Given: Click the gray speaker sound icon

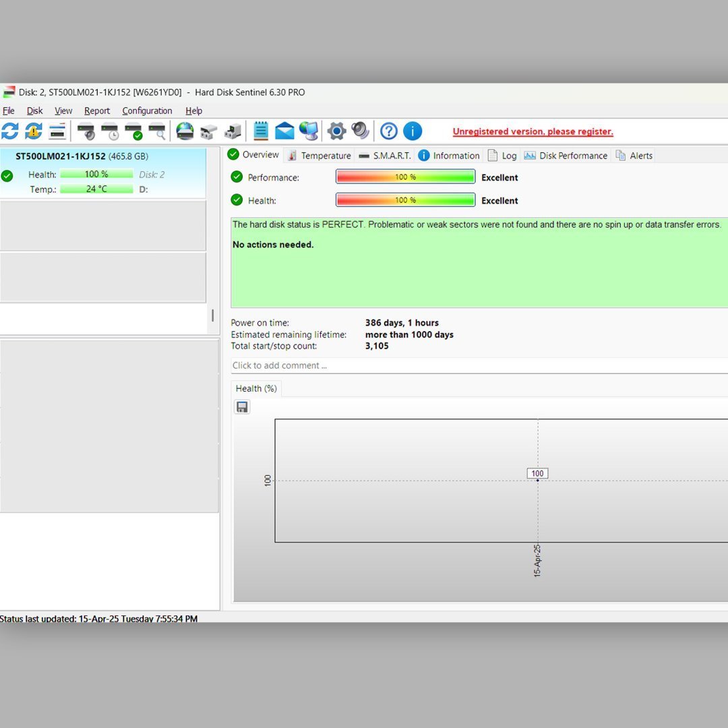Looking at the screenshot, I should 360,131.
